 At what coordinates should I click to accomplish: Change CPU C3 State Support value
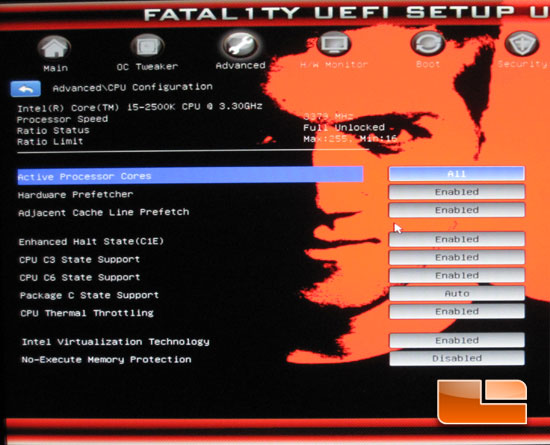click(x=457, y=257)
